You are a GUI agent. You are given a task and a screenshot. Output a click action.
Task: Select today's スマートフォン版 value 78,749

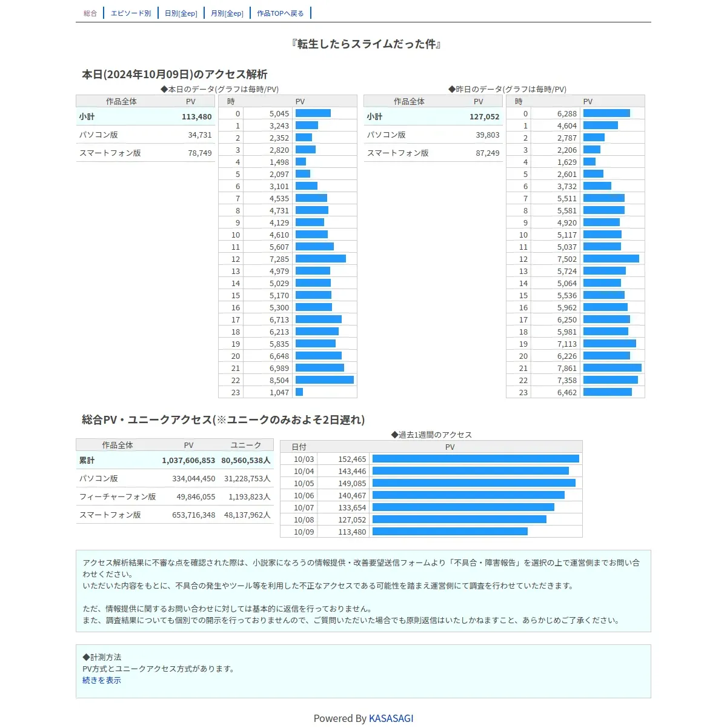(200, 153)
